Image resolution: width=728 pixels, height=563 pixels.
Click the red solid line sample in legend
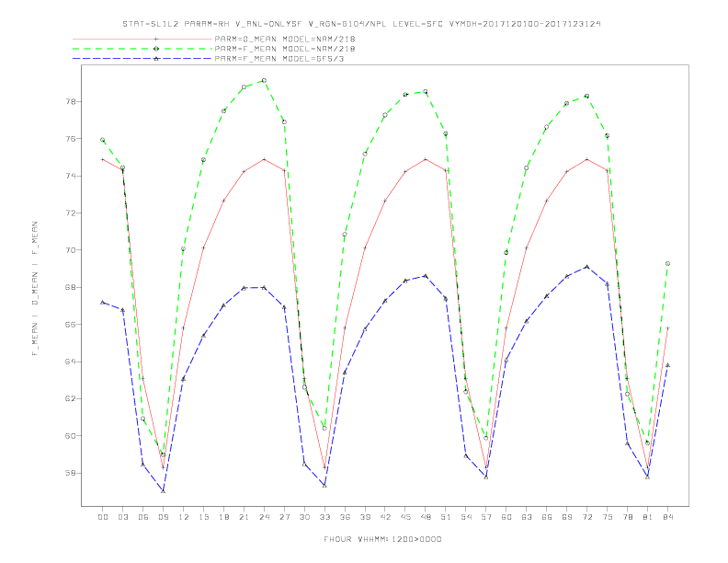pos(142,39)
